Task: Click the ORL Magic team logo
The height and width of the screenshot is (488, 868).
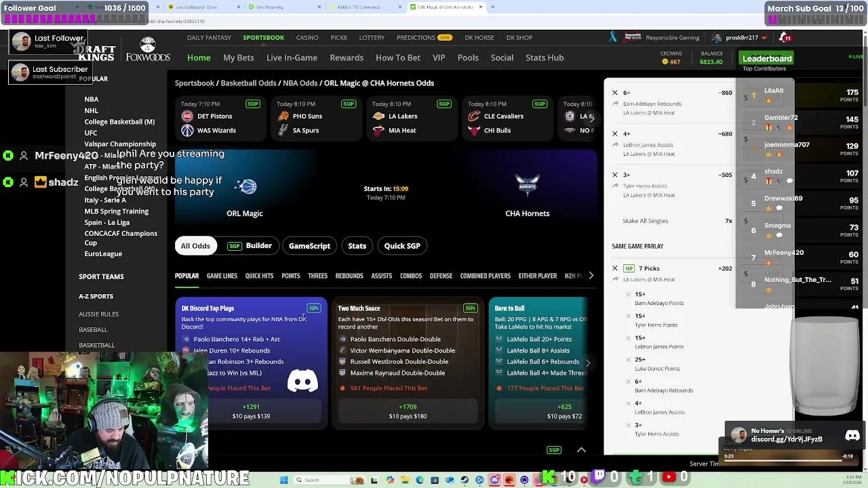Action: pos(245,186)
